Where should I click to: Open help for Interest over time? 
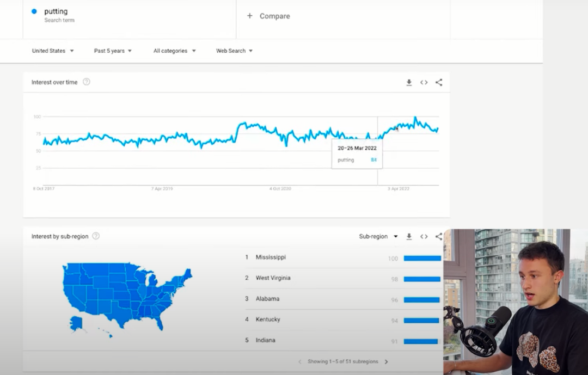coord(86,82)
